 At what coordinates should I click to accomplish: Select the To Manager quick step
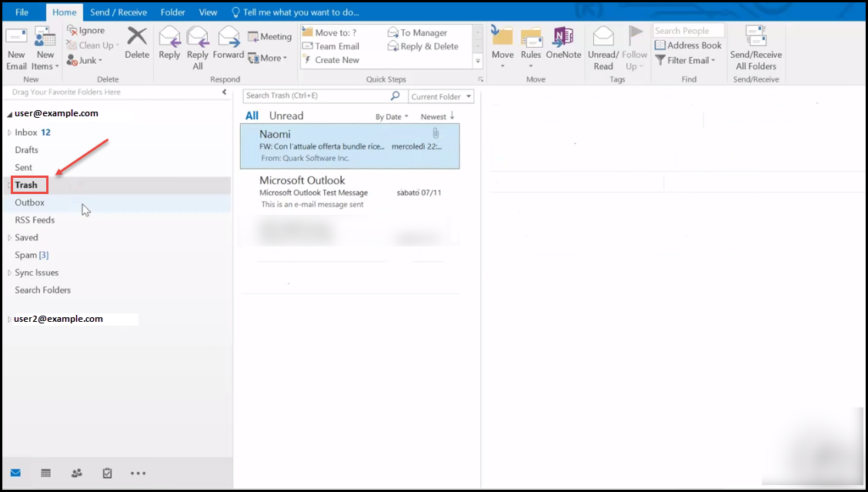(x=417, y=32)
